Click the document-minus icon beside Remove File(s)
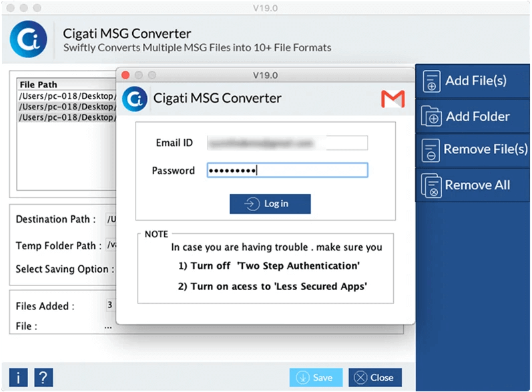This screenshot has height=392, width=532. point(431,150)
